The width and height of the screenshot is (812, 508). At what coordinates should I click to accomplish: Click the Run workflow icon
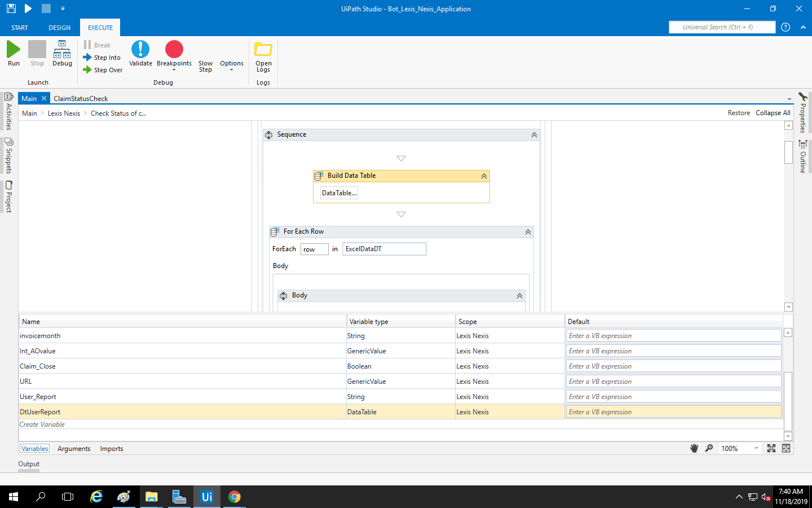coord(14,50)
